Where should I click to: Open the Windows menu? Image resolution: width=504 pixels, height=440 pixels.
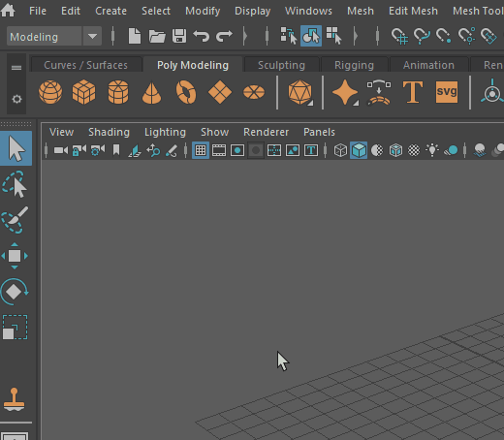(308, 11)
